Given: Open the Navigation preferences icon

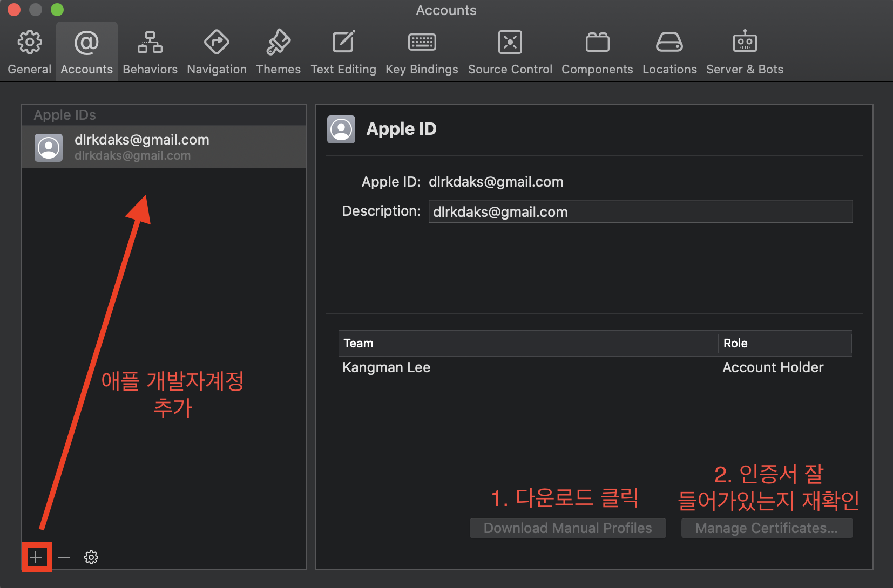Looking at the screenshot, I should (217, 43).
